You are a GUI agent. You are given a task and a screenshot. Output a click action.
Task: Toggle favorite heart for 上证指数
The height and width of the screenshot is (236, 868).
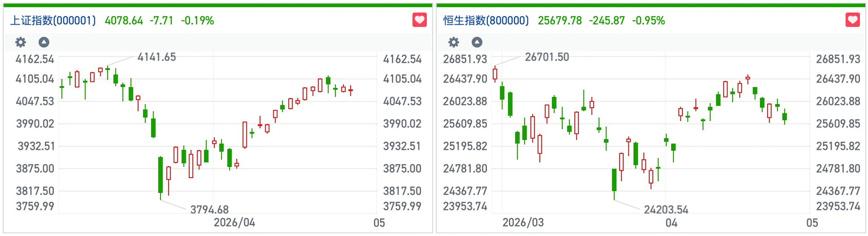coord(419,20)
